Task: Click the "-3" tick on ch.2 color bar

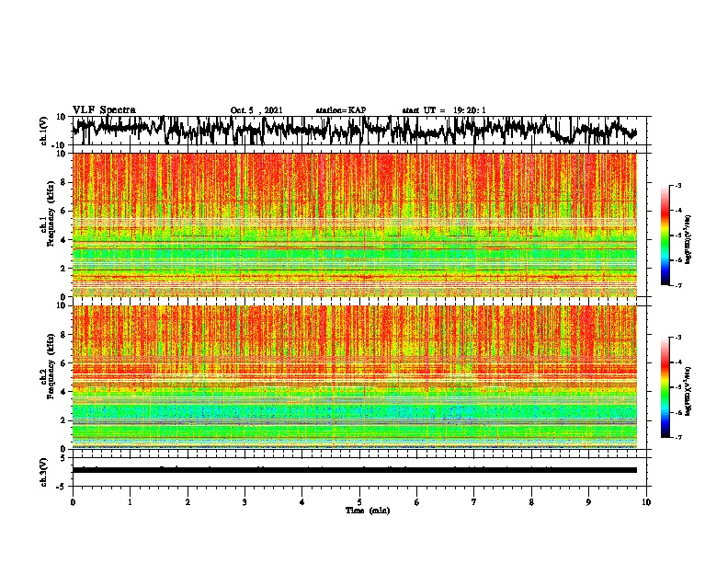Action: pos(678,338)
